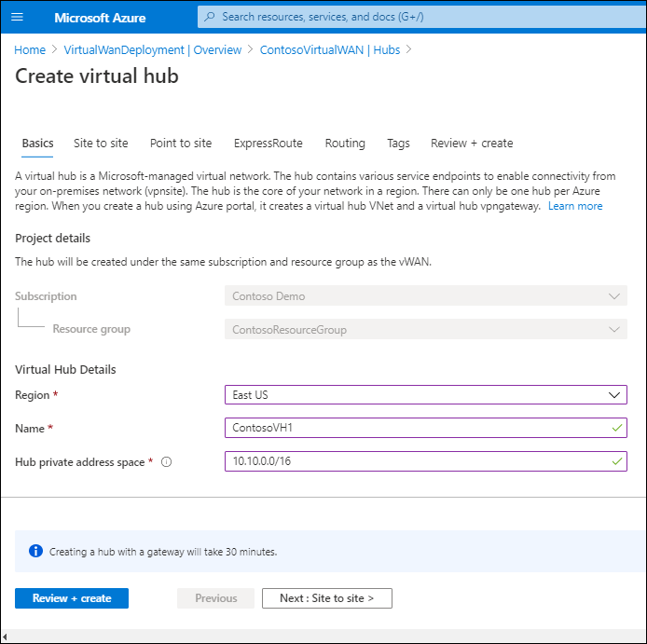Open VirtualWanDeployment | Overview breadcrumb
The image size is (647, 644).
tap(153, 50)
